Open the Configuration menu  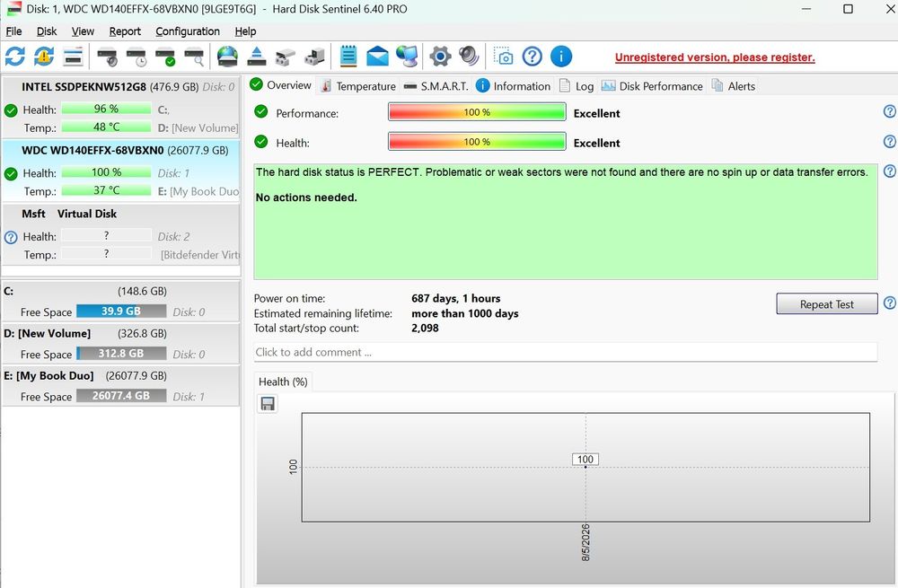click(x=188, y=31)
